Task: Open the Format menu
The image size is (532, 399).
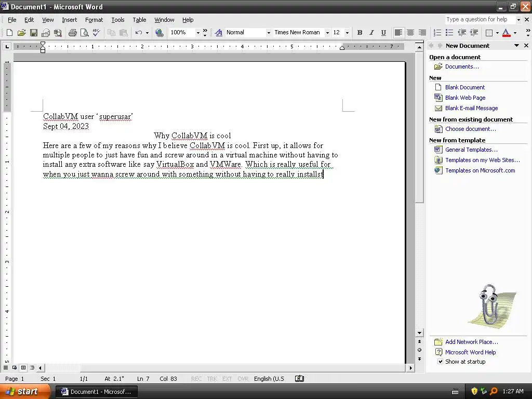Action: coord(94,20)
